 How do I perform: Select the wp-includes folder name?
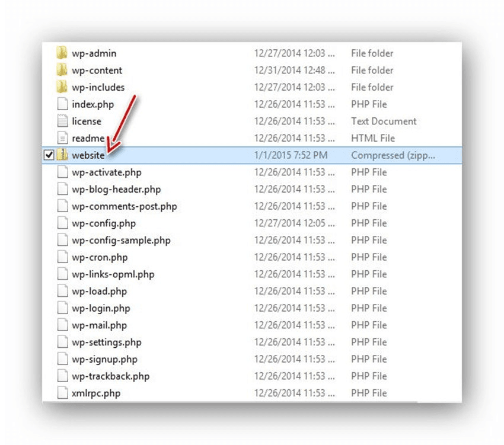click(98, 87)
